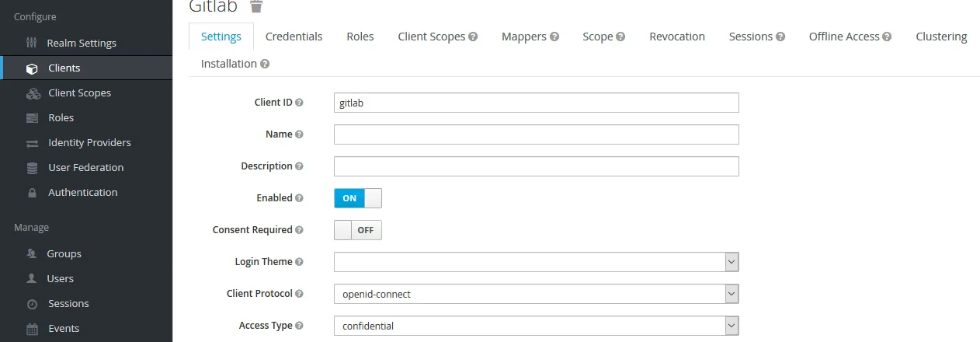This screenshot has width=980, height=342.
Task: Open the Access Type confidential dropdown
Action: pos(537,326)
